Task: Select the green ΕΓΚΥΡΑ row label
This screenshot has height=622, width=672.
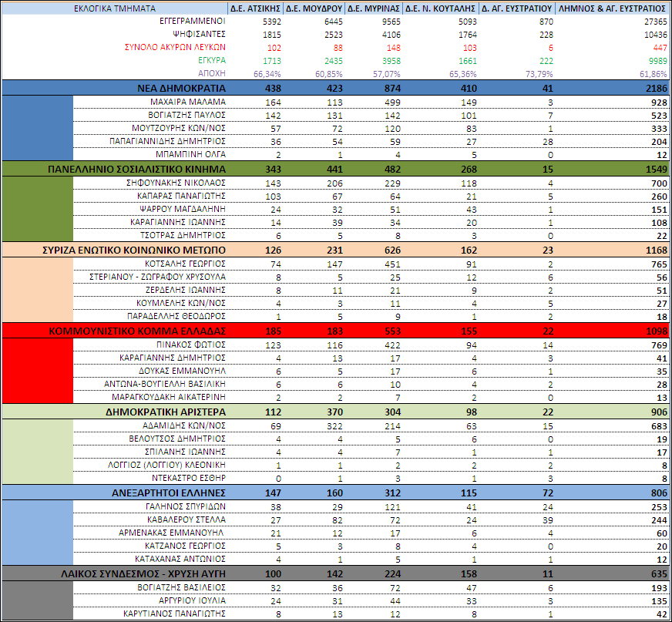Action: point(212,60)
